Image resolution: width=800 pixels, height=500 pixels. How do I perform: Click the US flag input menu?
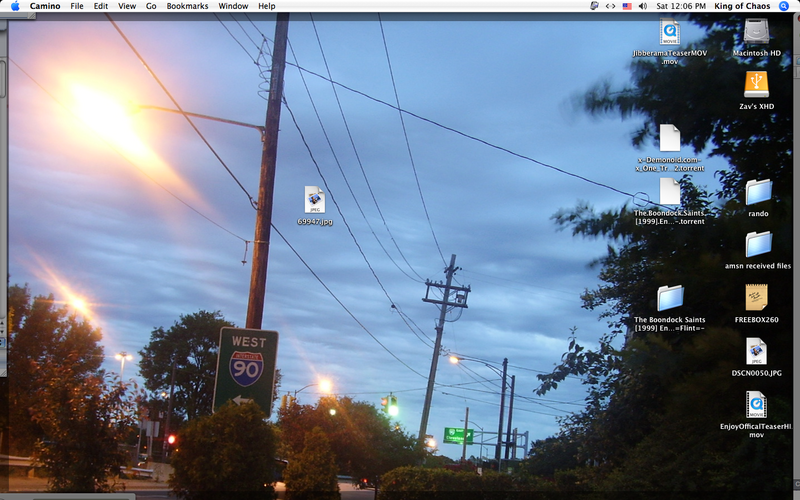pyautogui.click(x=627, y=6)
